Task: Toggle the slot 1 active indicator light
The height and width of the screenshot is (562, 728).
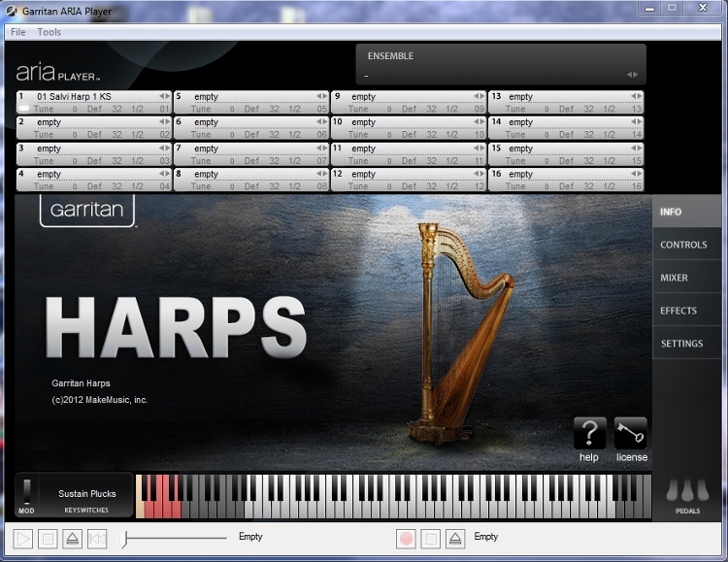Action: coord(23,109)
